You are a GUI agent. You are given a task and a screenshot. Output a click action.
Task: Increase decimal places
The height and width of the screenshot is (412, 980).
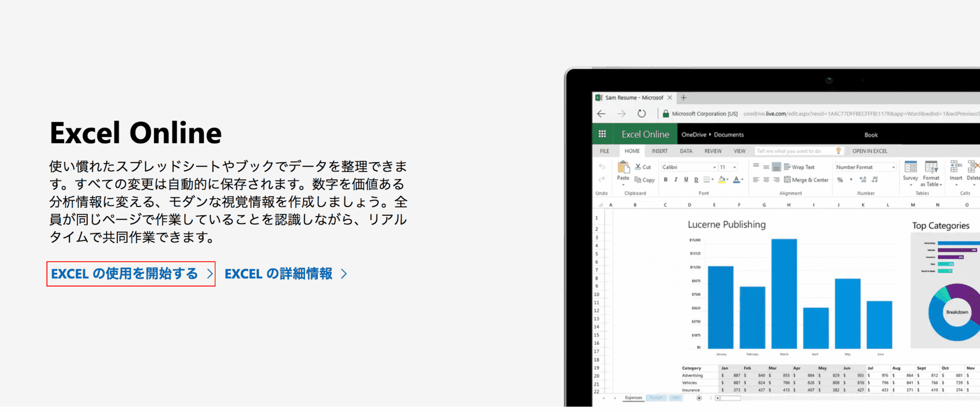point(863,179)
